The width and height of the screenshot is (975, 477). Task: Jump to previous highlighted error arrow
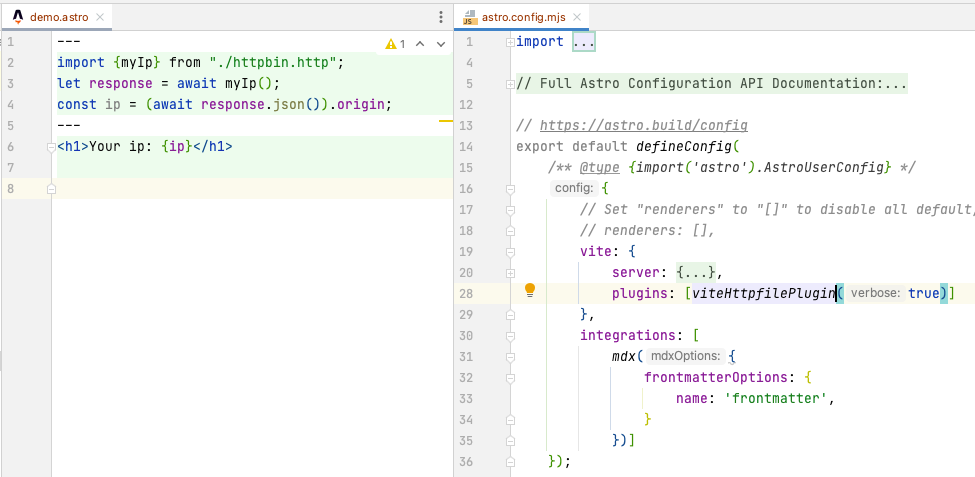pyautogui.click(x=420, y=44)
